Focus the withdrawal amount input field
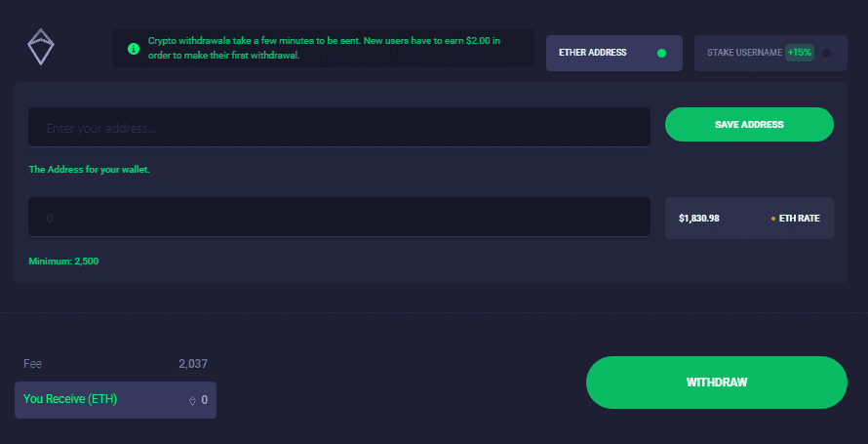The width and height of the screenshot is (868, 444). coord(339,217)
